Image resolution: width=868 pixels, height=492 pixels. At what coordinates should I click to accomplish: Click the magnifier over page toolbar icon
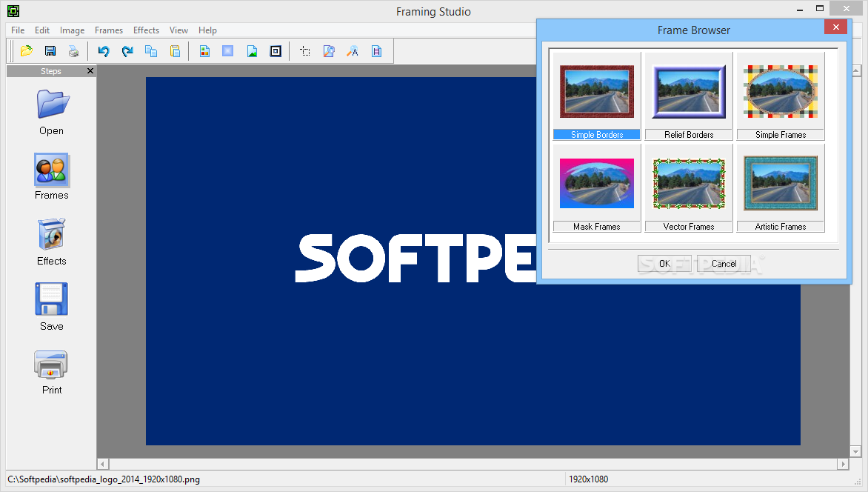[x=329, y=51]
